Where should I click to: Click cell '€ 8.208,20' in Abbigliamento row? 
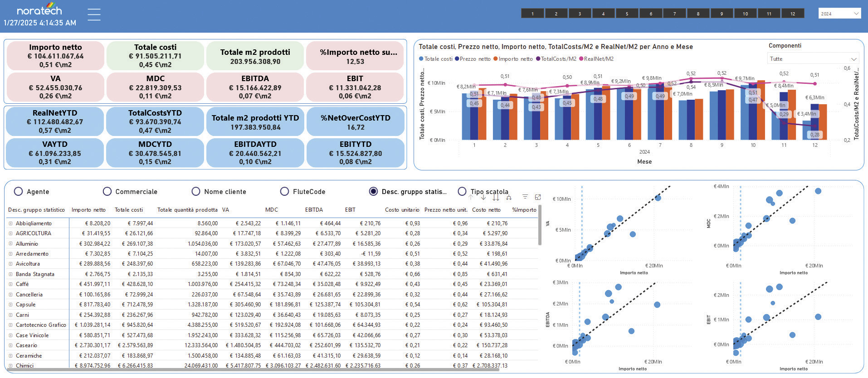(x=98, y=223)
